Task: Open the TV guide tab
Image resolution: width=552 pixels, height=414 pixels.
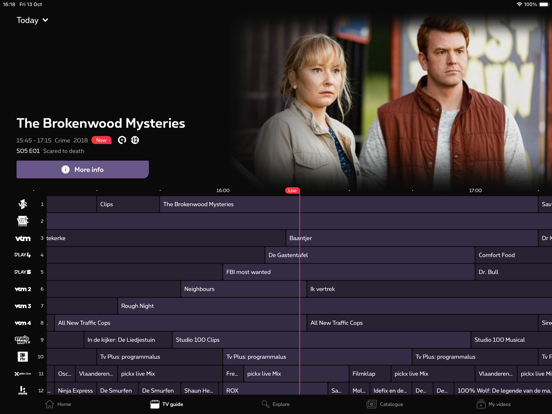Action: coord(167,404)
